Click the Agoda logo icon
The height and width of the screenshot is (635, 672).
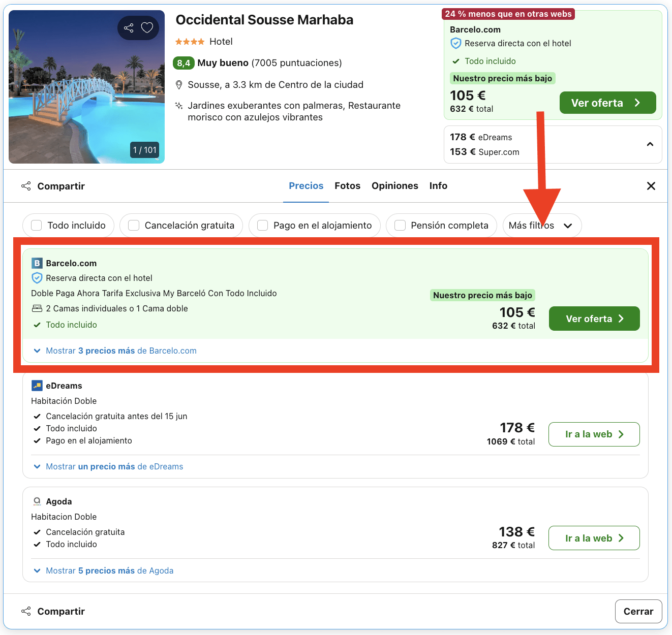click(x=37, y=501)
